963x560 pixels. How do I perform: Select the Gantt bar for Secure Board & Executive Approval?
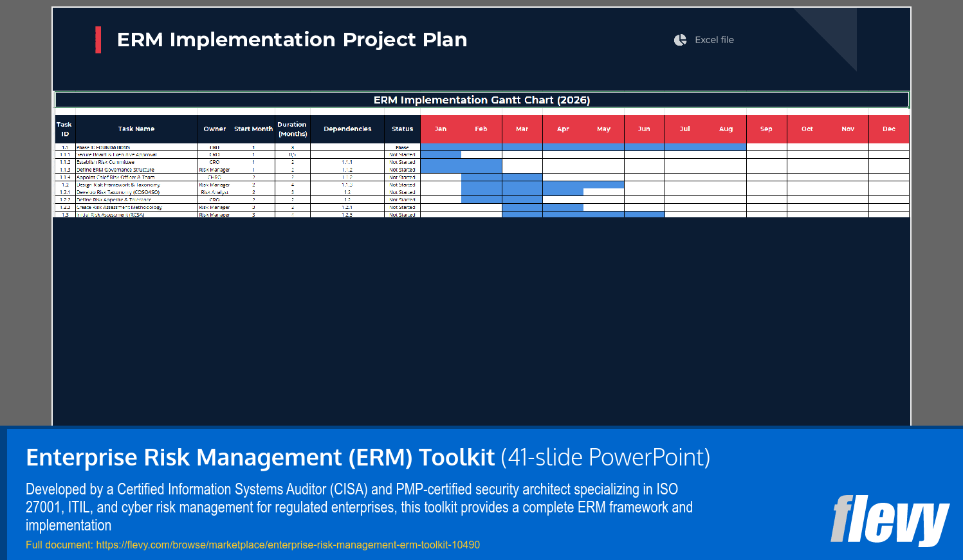(x=441, y=154)
